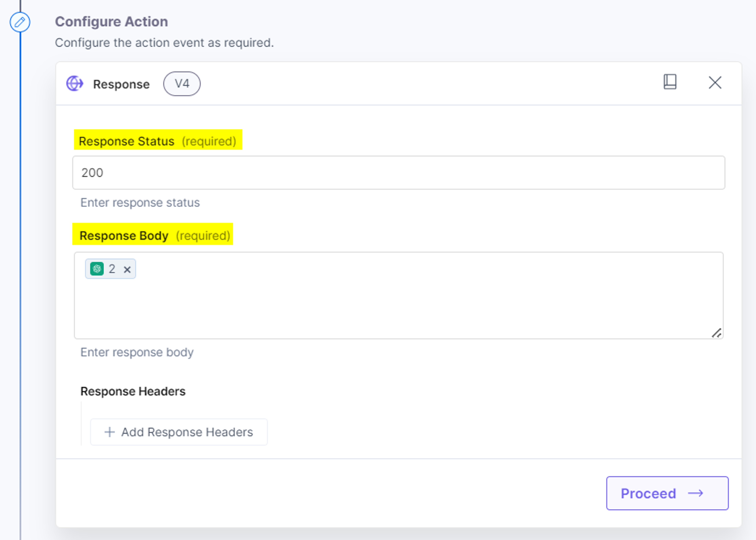The image size is (756, 540).
Task: Click the Response title text
Action: click(121, 84)
